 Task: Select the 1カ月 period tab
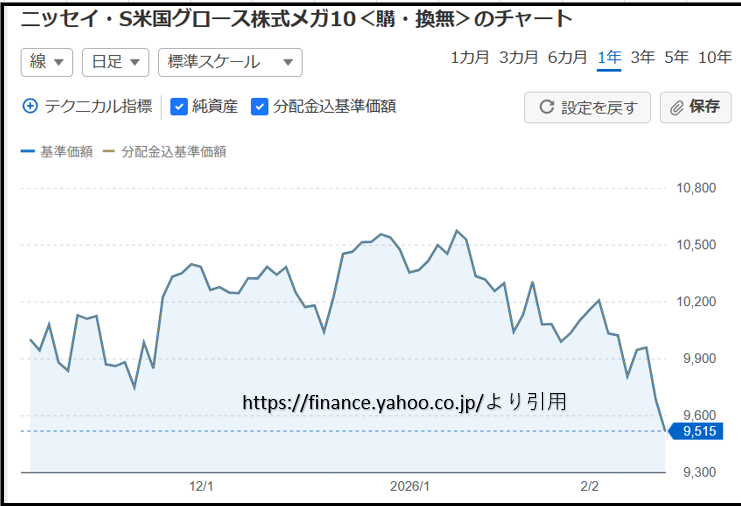pyautogui.click(x=470, y=57)
